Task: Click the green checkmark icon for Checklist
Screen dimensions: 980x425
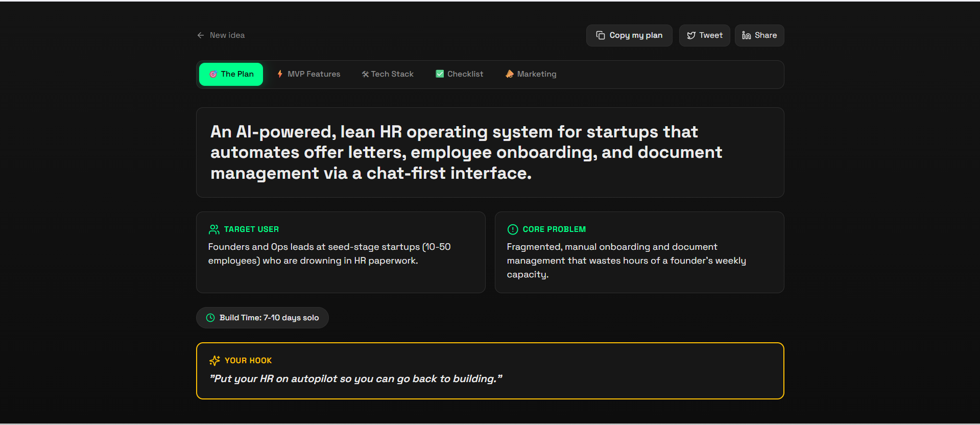Action: [440, 74]
